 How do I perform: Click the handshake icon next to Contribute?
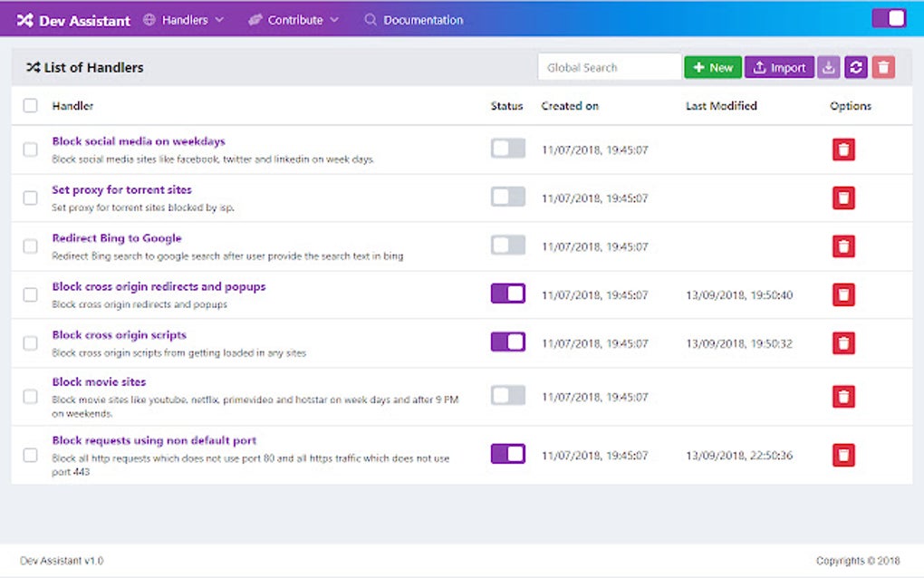tap(255, 20)
